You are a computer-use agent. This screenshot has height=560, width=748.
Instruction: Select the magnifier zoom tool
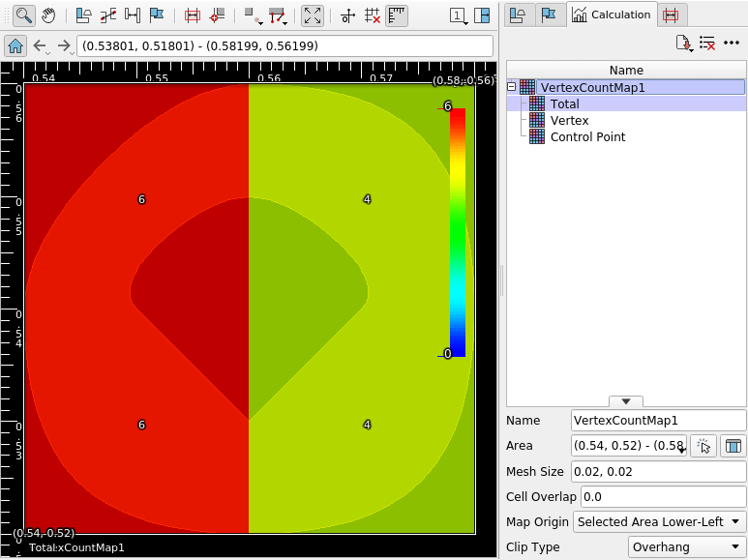(x=23, y=15)
